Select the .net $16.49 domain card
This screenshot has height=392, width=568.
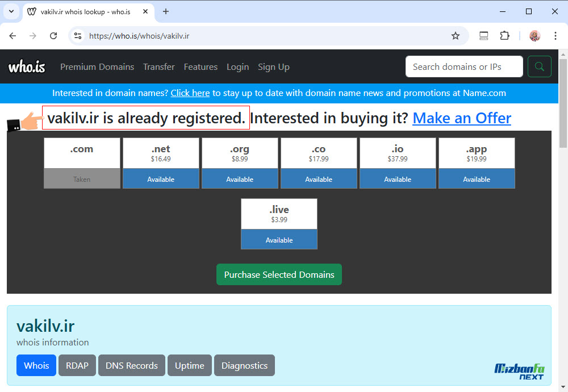pos(161,163)
